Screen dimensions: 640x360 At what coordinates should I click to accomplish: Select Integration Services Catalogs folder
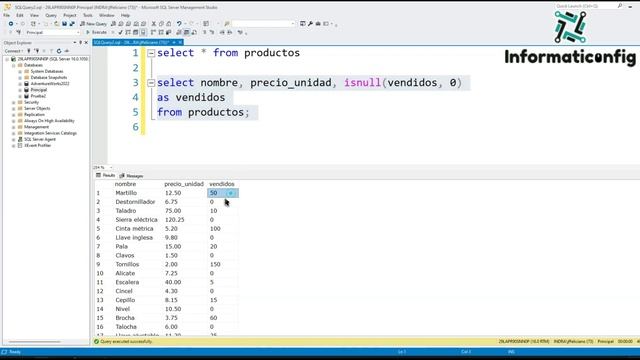click(x=50, y=133)
